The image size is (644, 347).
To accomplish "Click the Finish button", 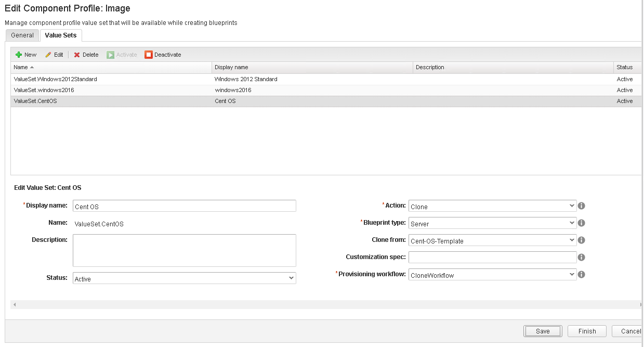I will (x=587, y=331).
